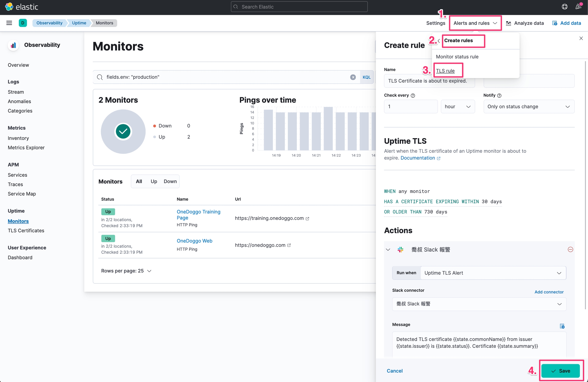Click Observability breadcrumb

point(49,23)
